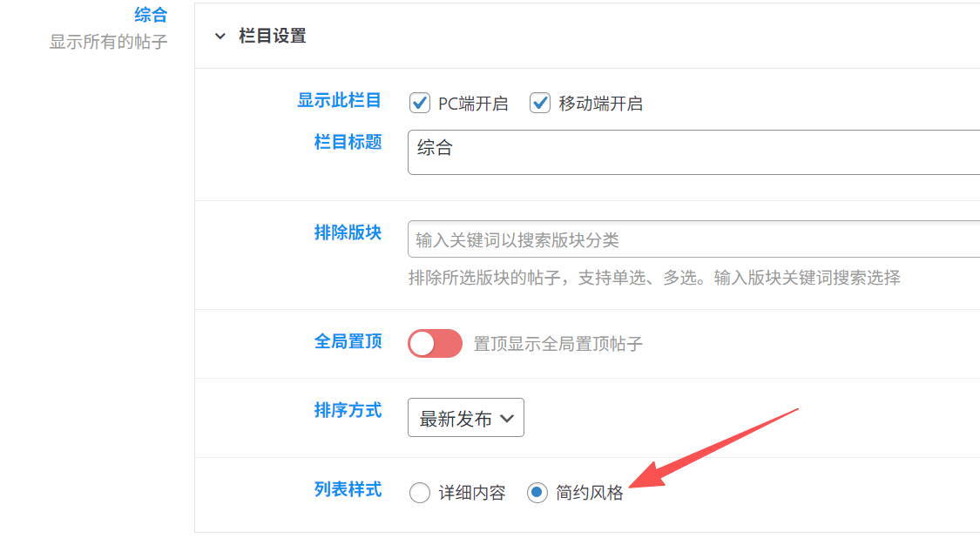Click the 显示此栏目 field label

tap(339, 100)
